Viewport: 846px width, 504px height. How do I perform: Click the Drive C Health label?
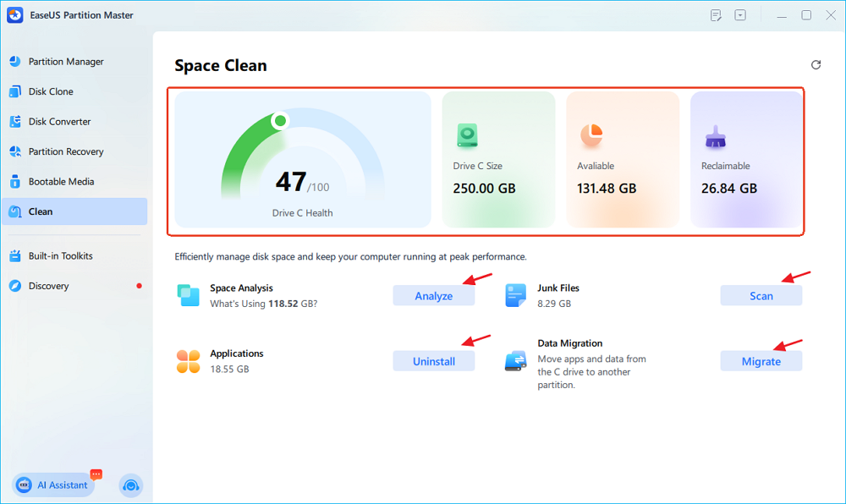click(x=302, y=213)
